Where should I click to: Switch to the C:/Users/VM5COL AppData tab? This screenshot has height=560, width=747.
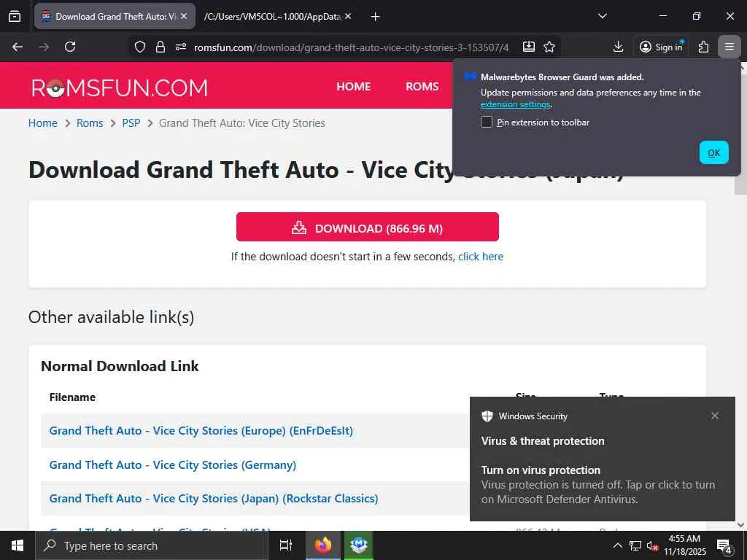point(272,17)
